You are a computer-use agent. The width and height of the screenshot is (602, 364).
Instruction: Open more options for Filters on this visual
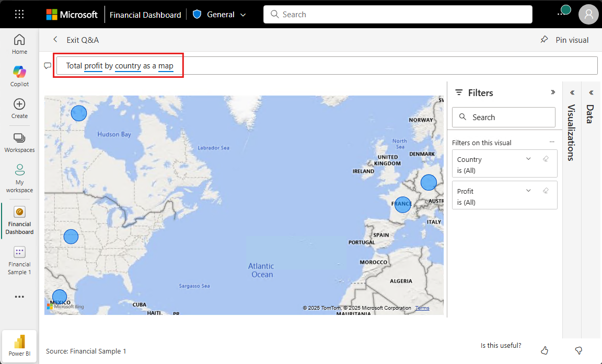tap(552, 142)
